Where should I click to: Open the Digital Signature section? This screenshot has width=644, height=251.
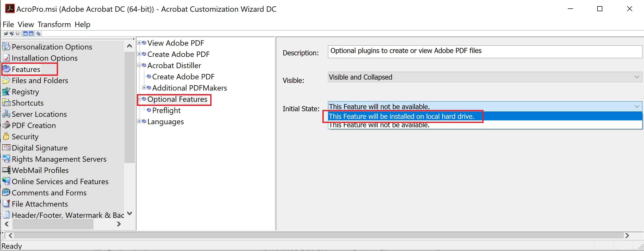[x=40, y=148]
